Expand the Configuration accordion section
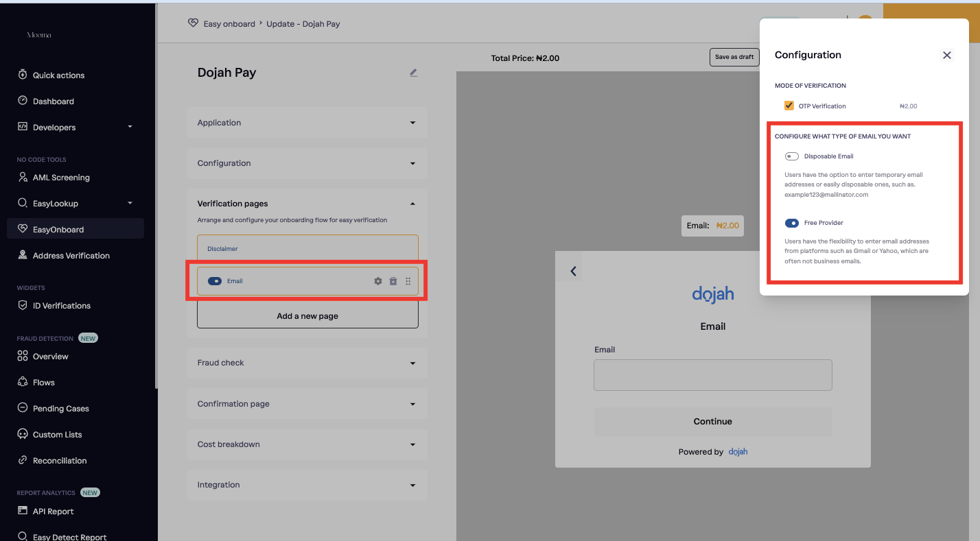Image resolution: width=980 pixels, height=541 pixels. click(307, 163)
